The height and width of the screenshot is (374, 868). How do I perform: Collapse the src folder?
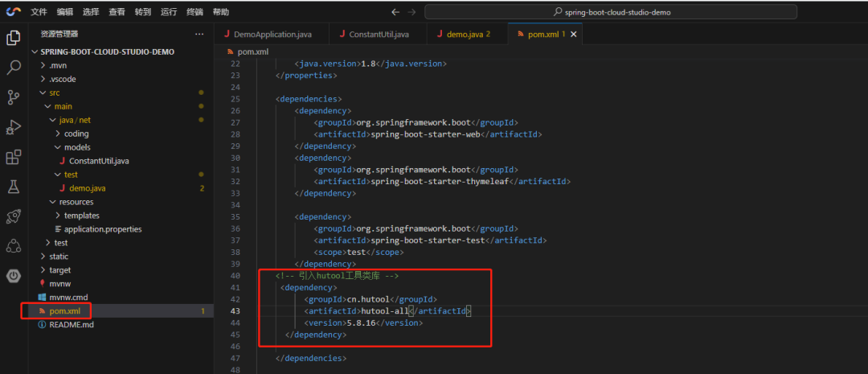click(x=121, y=92)
